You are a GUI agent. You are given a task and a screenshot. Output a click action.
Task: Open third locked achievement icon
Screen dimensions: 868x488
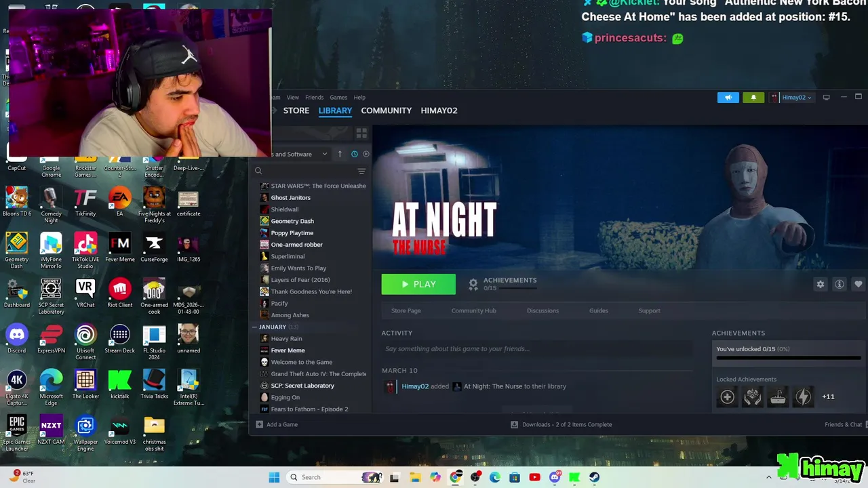coord(778,397)
